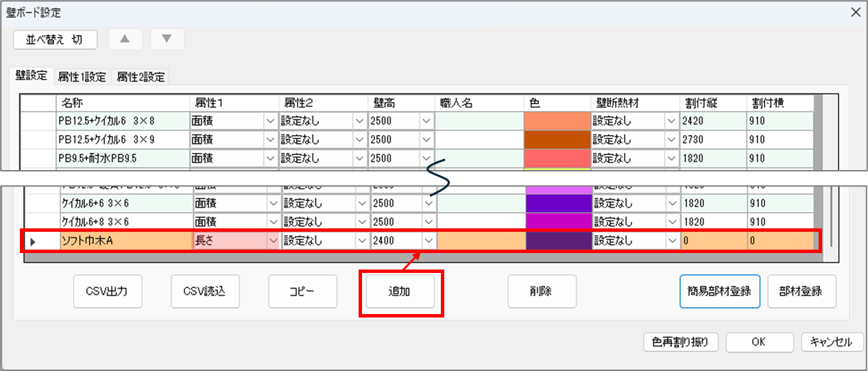Click the move up triangle arrow button

[124, 39]
